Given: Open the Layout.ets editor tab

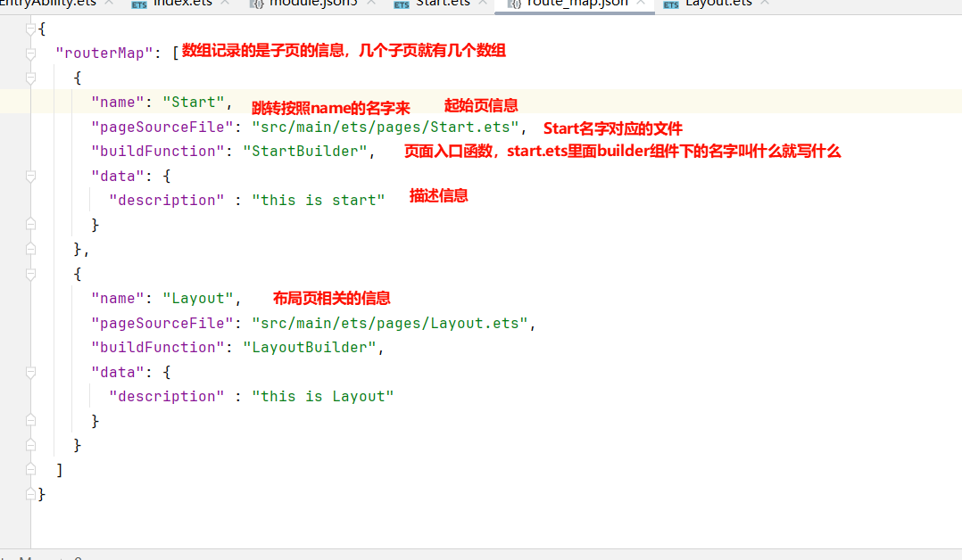Looking at the screenshot, I should pos(717,3).
